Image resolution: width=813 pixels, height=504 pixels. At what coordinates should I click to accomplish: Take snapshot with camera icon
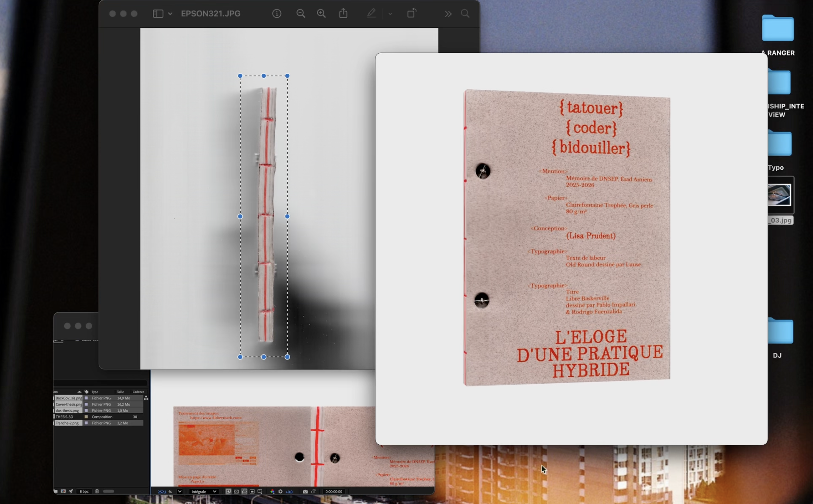coord(305,492)
